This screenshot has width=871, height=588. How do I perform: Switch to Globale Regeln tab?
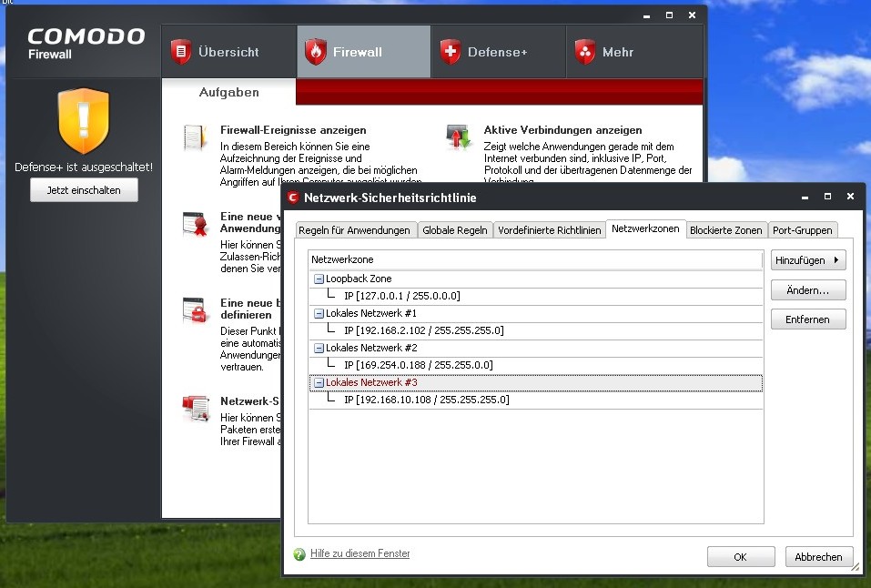(454, 230)
